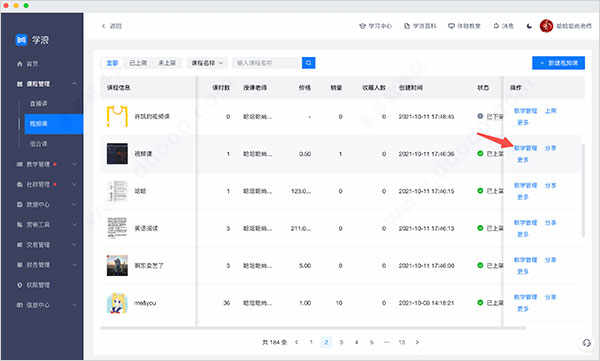Viewport: 600px width, 361px height.
Task: Go to page 1 in pagination
Action: point(311,342)
